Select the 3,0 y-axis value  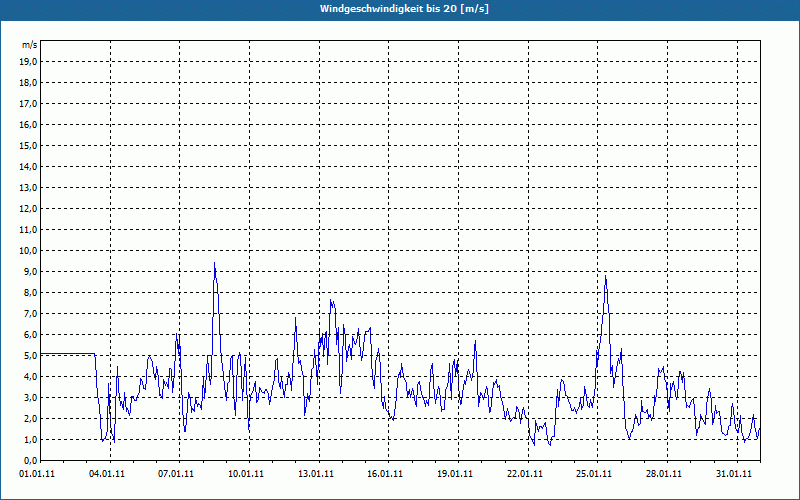[x=30, y=397]
